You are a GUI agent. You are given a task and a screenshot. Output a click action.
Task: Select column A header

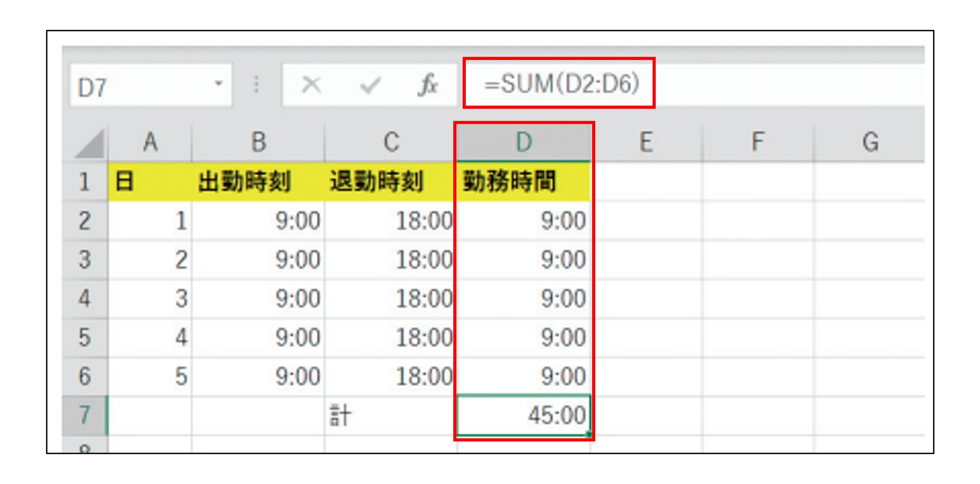[150, 142]
